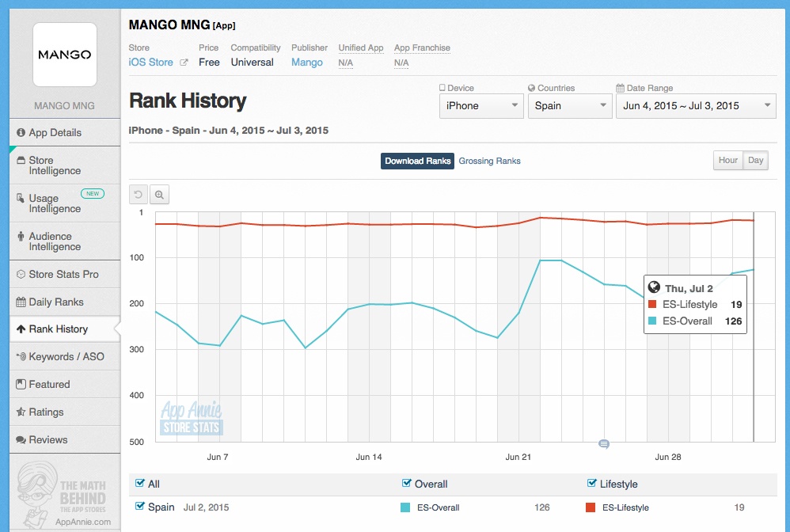Click the Device icon label
Viewport: 790px width, 532px height.
point(442,88)
